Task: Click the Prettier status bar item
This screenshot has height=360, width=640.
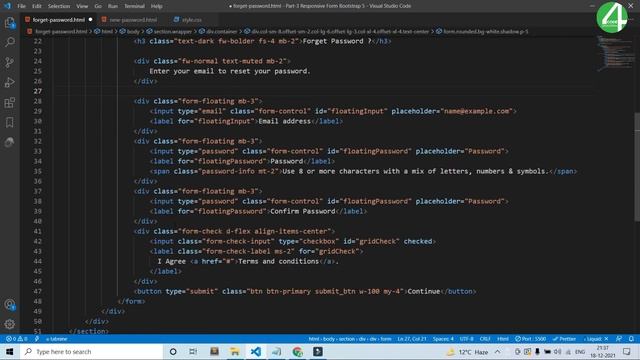Action: [564, 339]
